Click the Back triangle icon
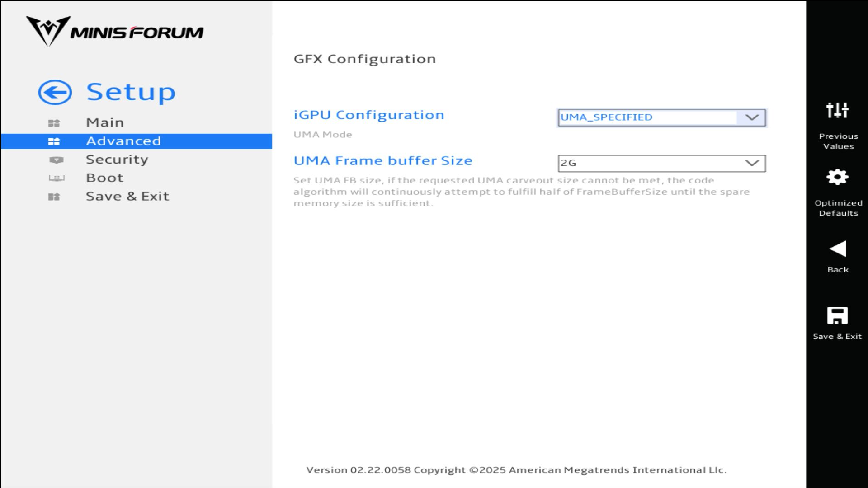The height and width of the screenshot is (488, 868). [x=837, y=249]
